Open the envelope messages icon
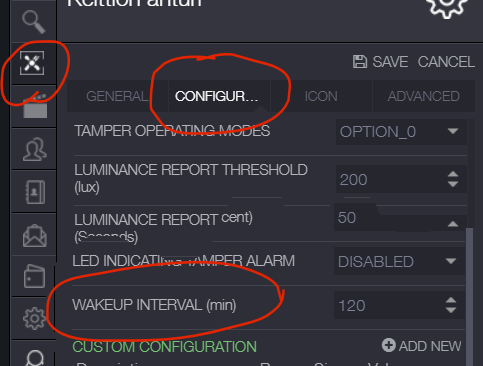 [35, 236]
